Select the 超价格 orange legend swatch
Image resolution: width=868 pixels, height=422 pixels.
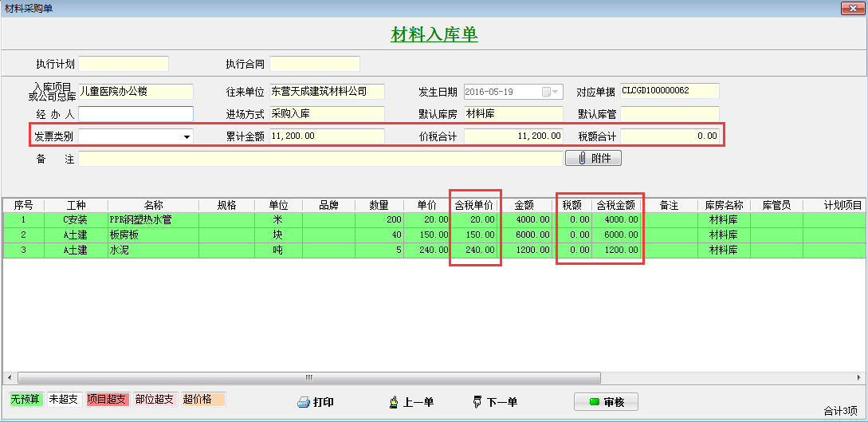pyautogui.click(x=203, y=399)
